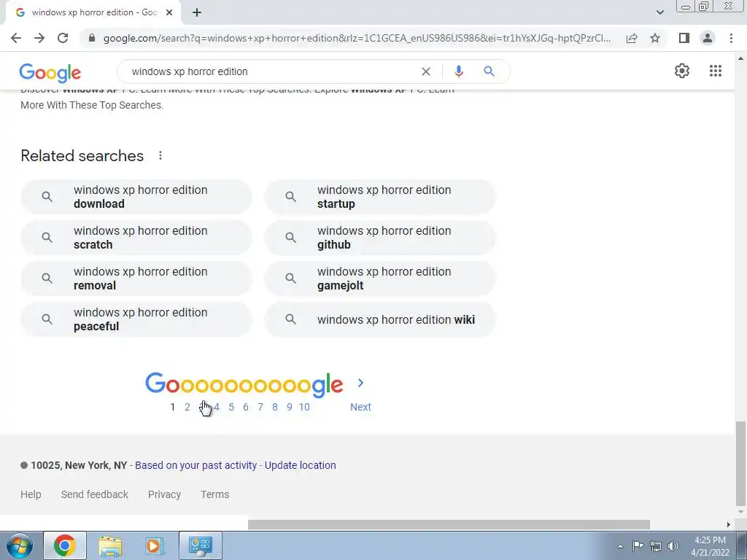
Task: Open the Chrome profile avatar
Action: (x=708, y=38)
